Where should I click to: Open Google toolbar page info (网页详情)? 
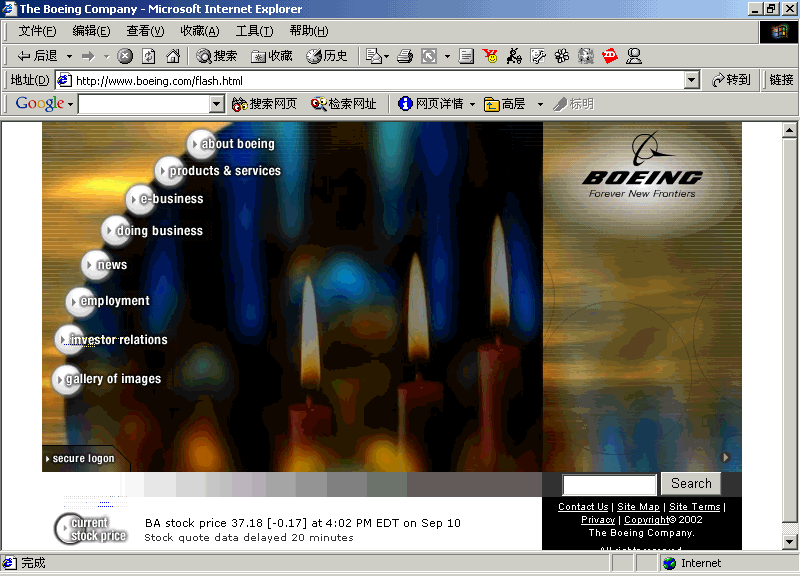[431, 104]
